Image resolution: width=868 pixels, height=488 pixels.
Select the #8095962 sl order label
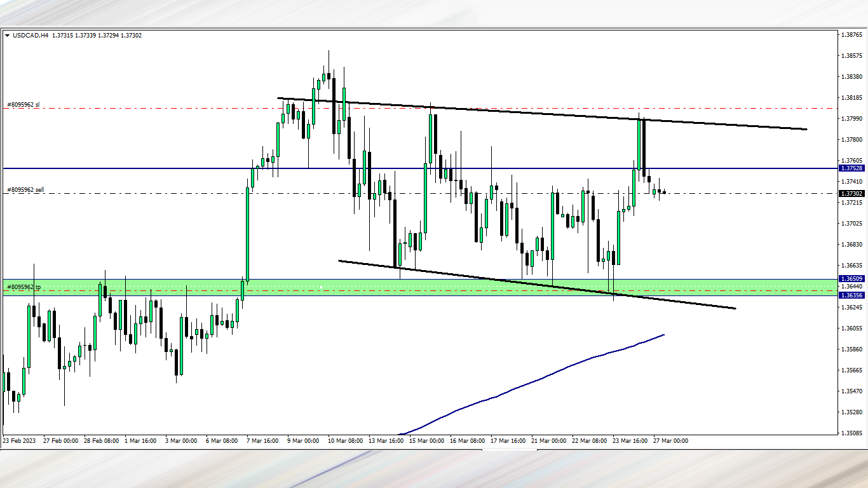pos(24,104)
